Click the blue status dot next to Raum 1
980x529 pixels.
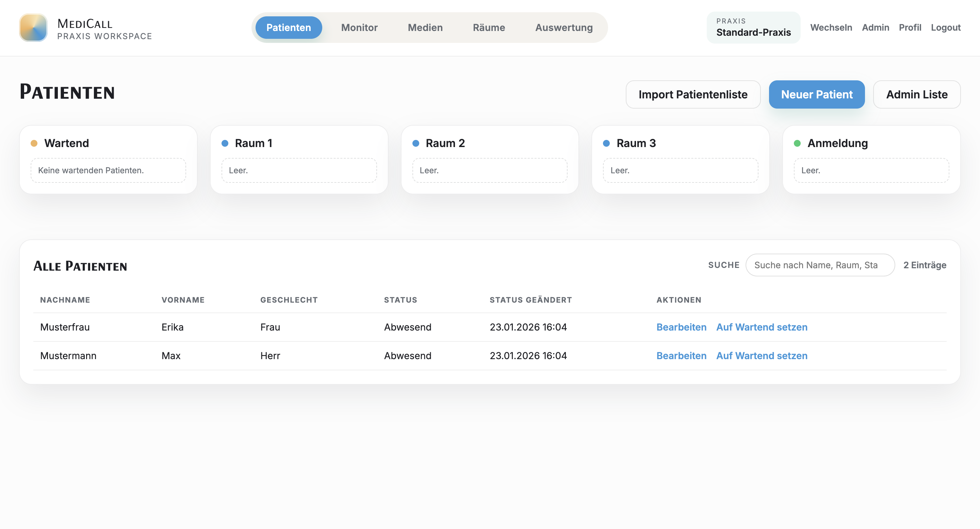(225, 143)
